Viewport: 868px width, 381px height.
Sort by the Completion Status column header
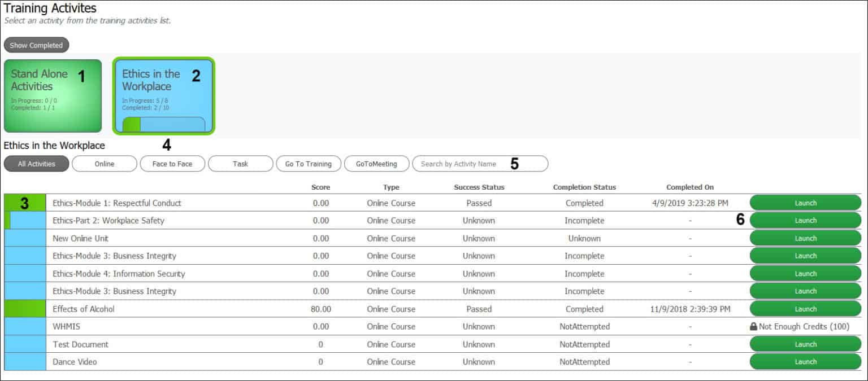(584, 187)
